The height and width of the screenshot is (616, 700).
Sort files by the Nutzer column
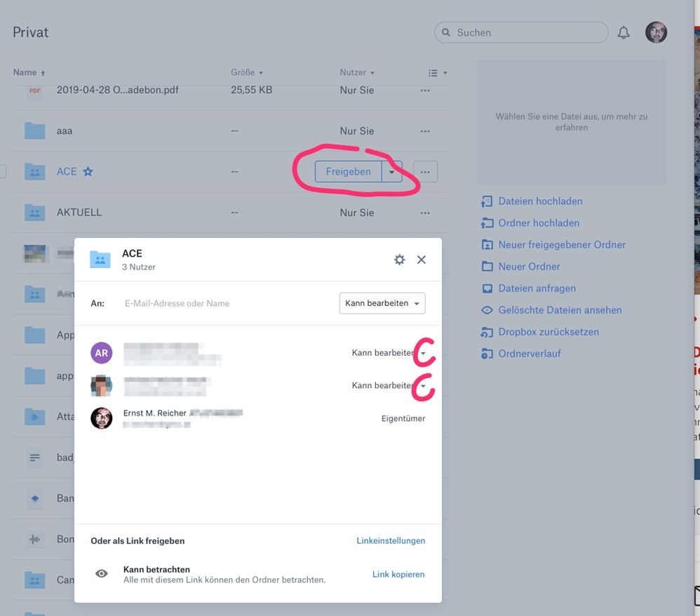[357, 72]
